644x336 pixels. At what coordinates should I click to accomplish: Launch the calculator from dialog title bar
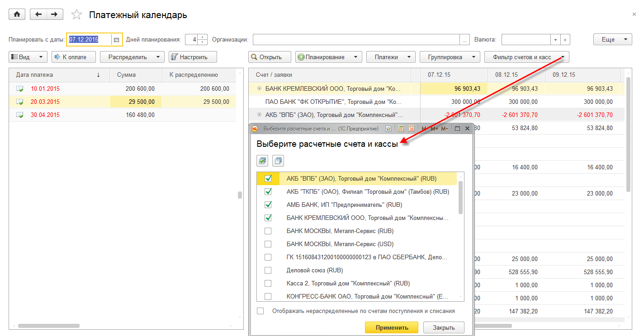[x=400, y=129]
